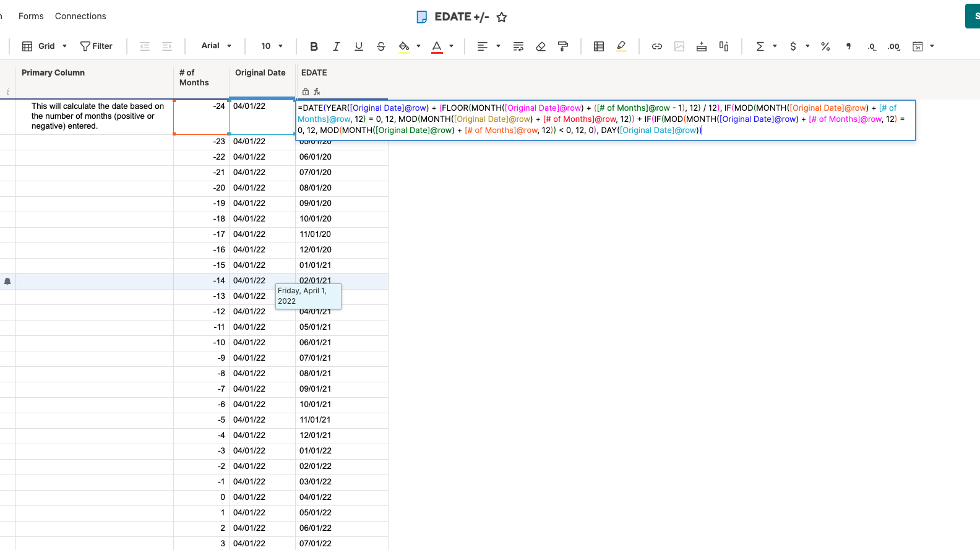This screenshot has height=550, width=980.
Task: Select the format painter tool
Action: point(563,46)
